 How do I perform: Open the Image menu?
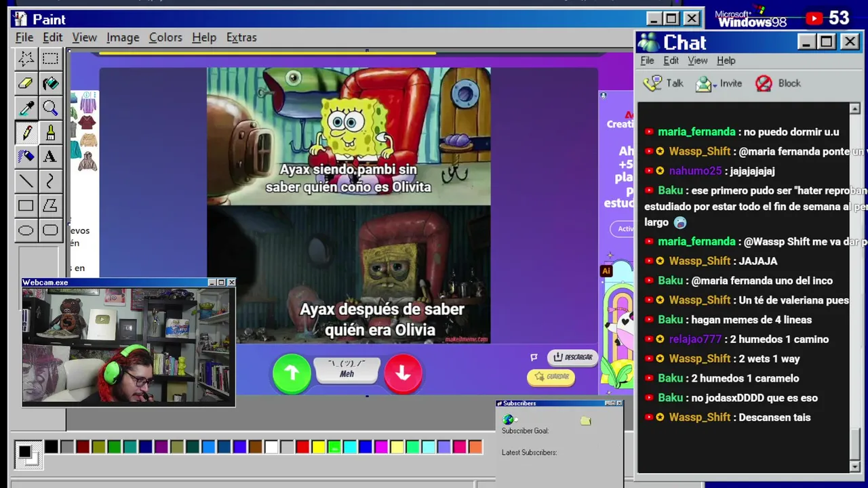pos(123,37)
